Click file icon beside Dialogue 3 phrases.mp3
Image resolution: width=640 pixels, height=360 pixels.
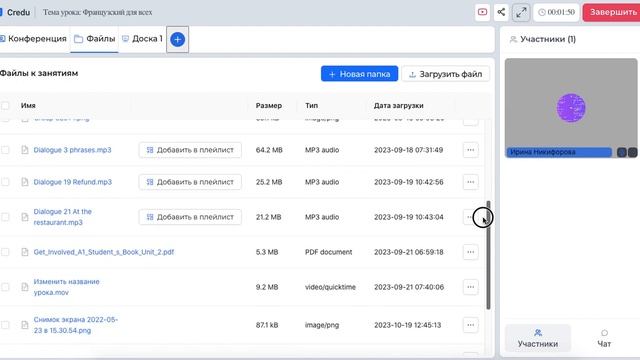click(x=25, y=150)
